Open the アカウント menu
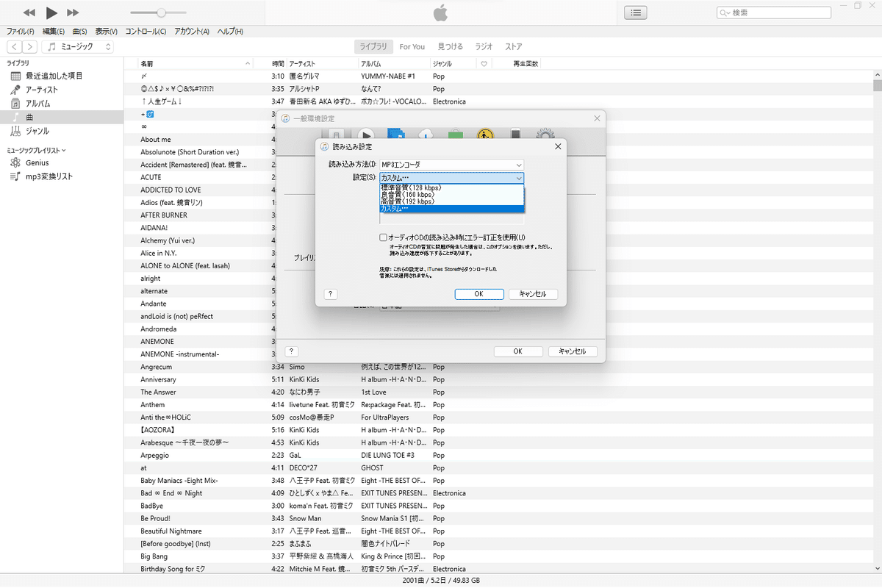Screen dimensions: 882x588 pos(192,32)
